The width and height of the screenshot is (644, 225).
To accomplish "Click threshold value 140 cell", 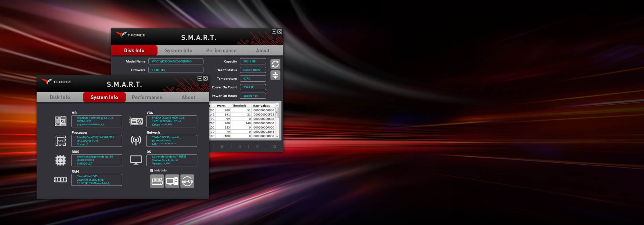I will click(241, 123).
